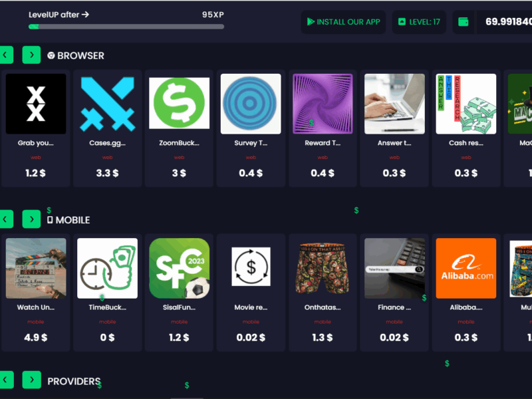Open the Grab you... black XX offer icon
532x399 pixels.
pyautogui.click(x=36, y=104)
